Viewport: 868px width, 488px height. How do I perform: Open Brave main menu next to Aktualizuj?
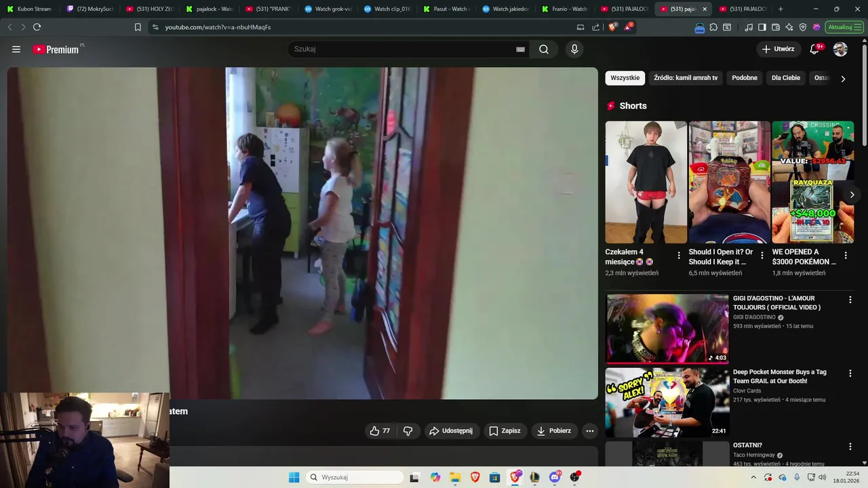coord(858,27)
